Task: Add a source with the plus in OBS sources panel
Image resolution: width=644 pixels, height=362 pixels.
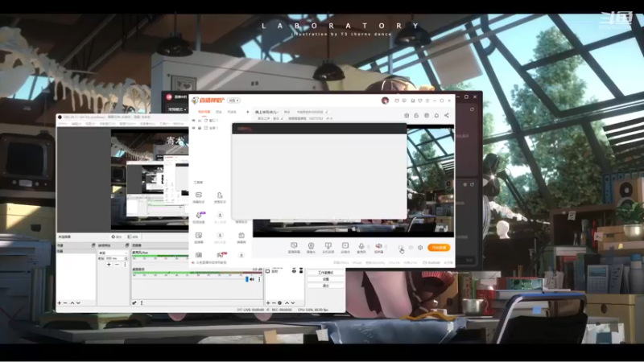Action: 268,303
